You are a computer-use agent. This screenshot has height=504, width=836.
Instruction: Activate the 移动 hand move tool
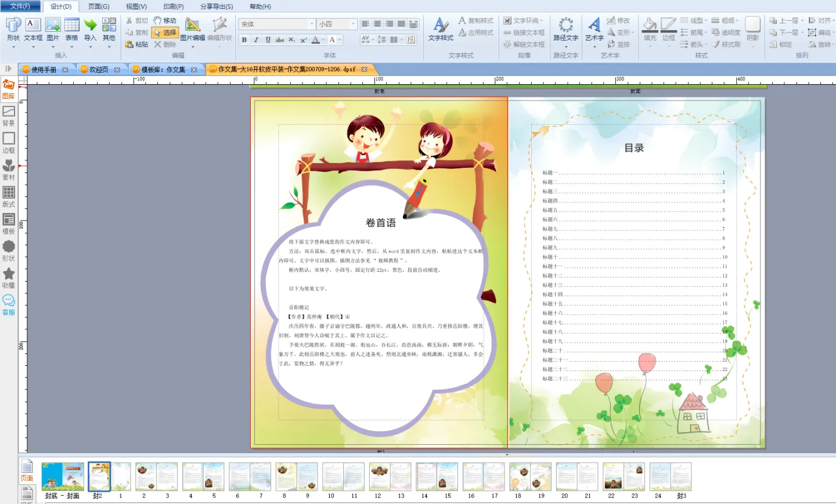[165, 20]
